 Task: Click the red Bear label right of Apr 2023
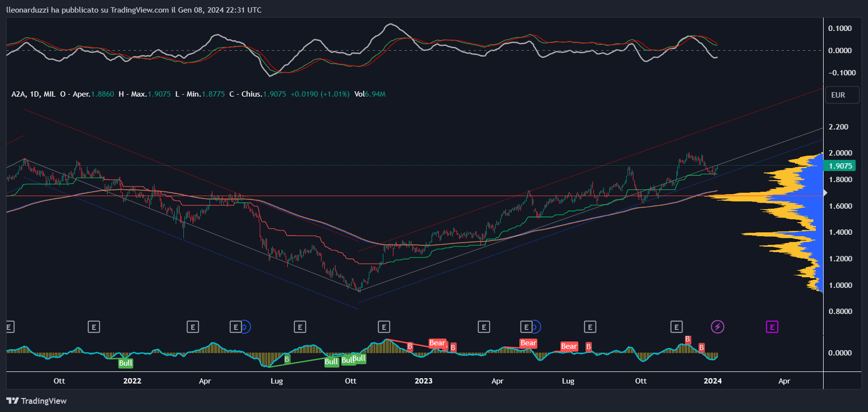coord(528,343)
